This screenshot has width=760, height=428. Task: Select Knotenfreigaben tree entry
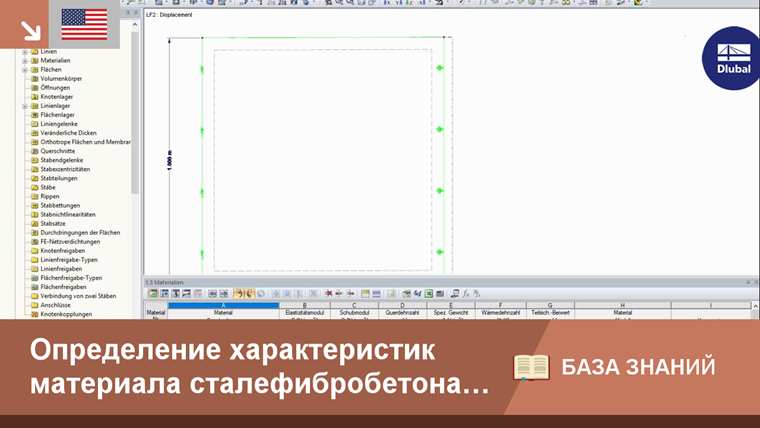tap(63, 251)
